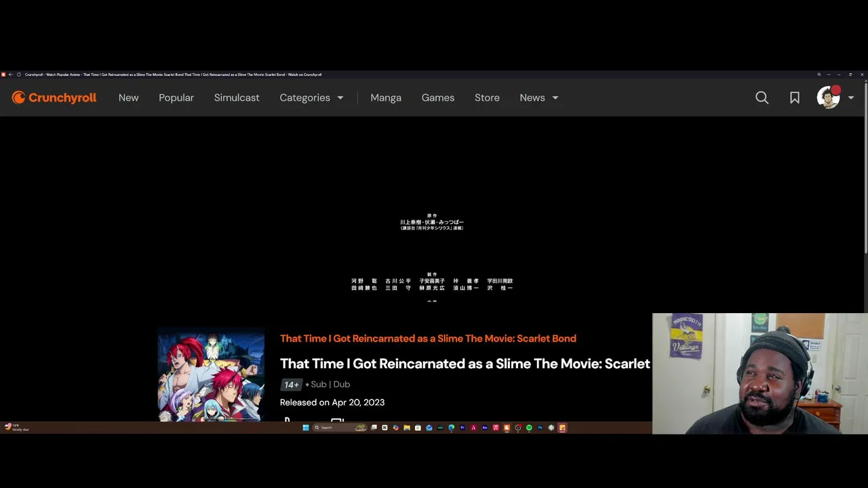Screen dimensions: 868x488
Task: Switch to Crunchyroll app in the taskbar
Action: point(507,428)
